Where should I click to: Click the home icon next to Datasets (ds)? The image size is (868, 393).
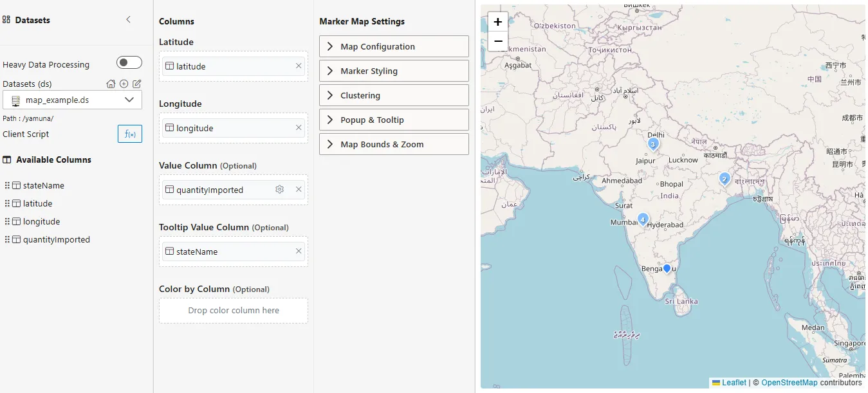(110, 84)
